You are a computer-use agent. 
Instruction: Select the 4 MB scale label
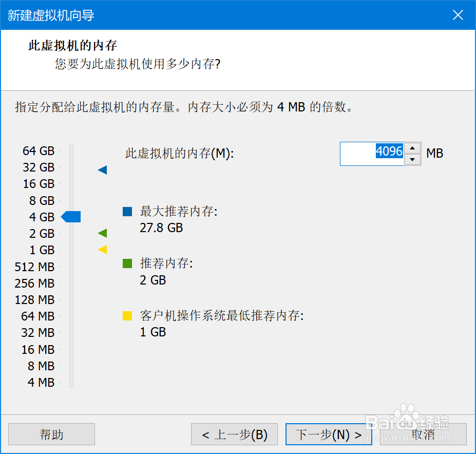coord(41,382)
